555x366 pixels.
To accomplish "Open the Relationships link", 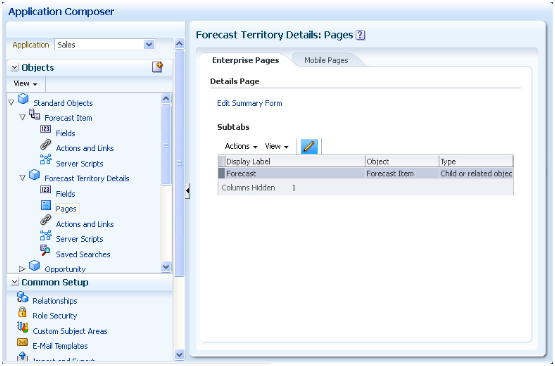I will 55,301.
